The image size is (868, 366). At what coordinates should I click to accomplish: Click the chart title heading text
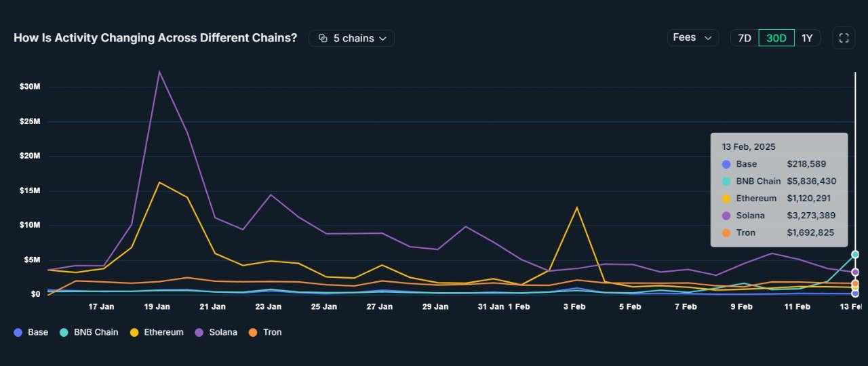[155, 38]
